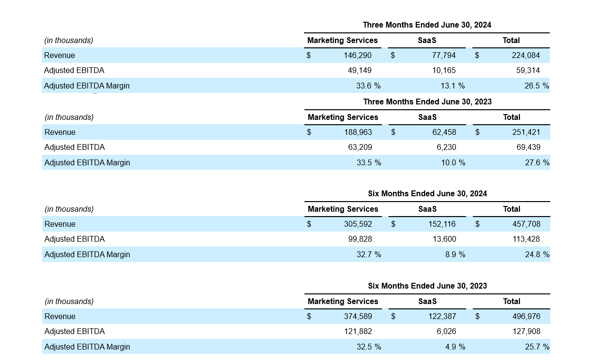Select the margin value 13.1 %
This screenshot has height=364, width=590.
point(453,86)
